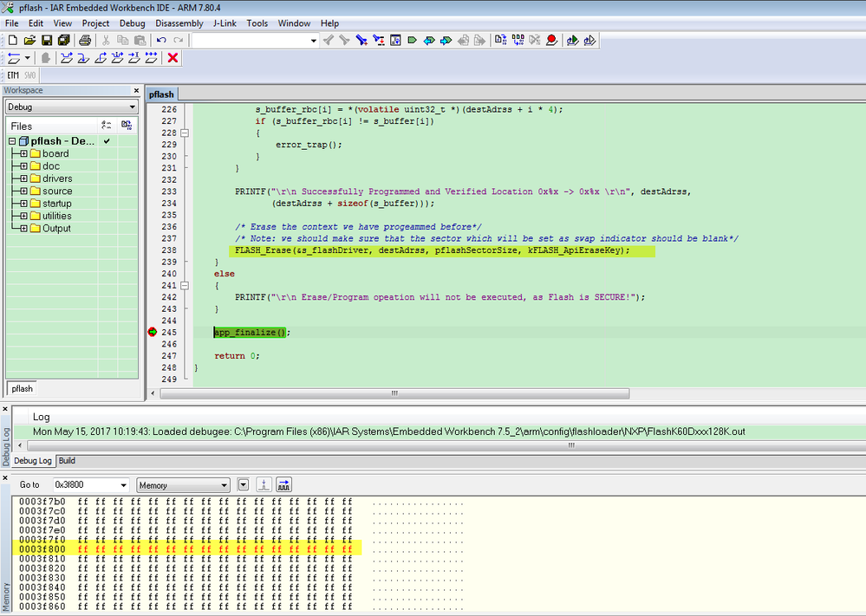Undo the last edit
Image resolution: width=866 pixels, height=616 pixels.
(x=161, y=40)
